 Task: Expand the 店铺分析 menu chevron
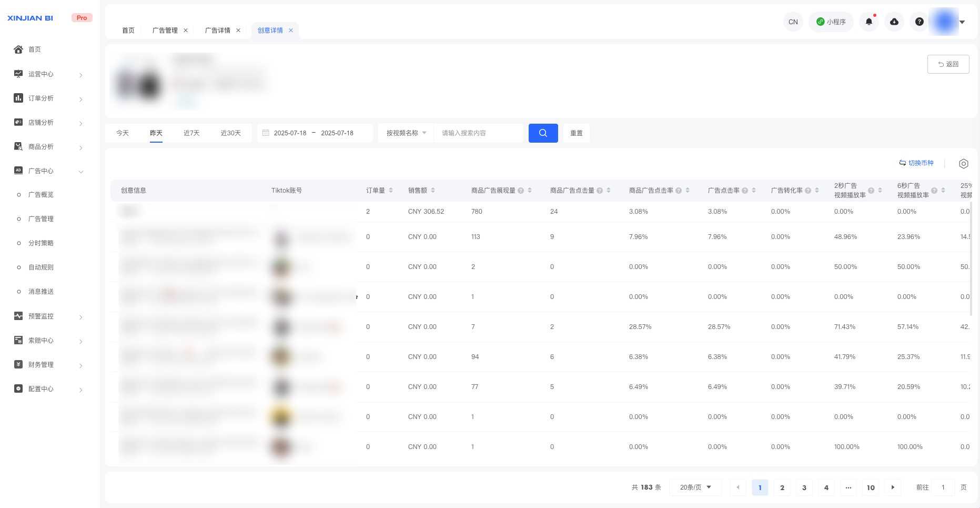click(81, 124)
